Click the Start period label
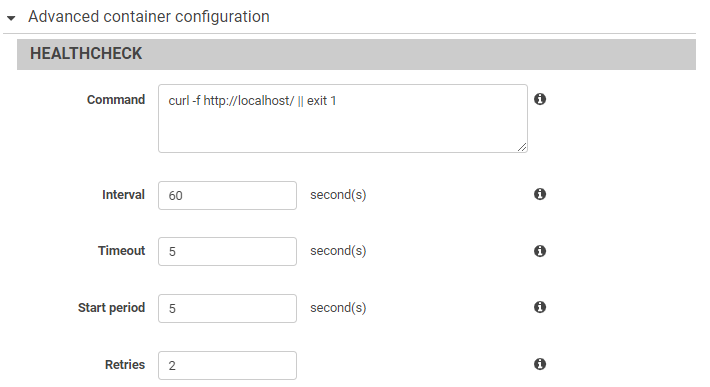The image size is (710, 387). [x=111, y=308]
